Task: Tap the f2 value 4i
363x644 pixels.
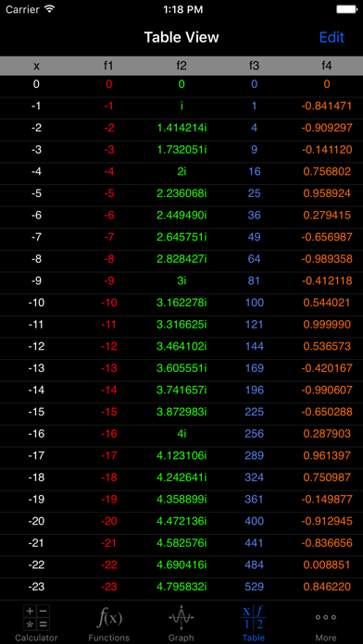Action: (181, 434)
